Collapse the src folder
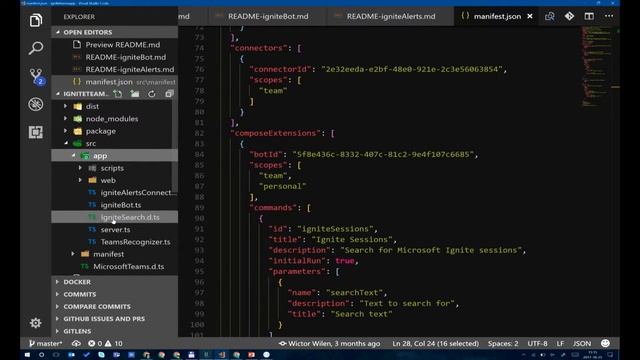640x360 pixels. (x=91, y=143)
